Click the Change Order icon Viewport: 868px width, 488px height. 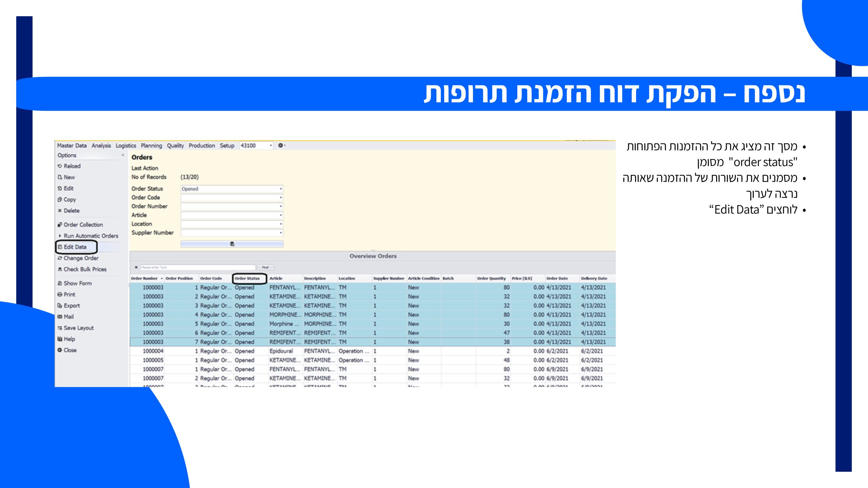click(60, 258)
